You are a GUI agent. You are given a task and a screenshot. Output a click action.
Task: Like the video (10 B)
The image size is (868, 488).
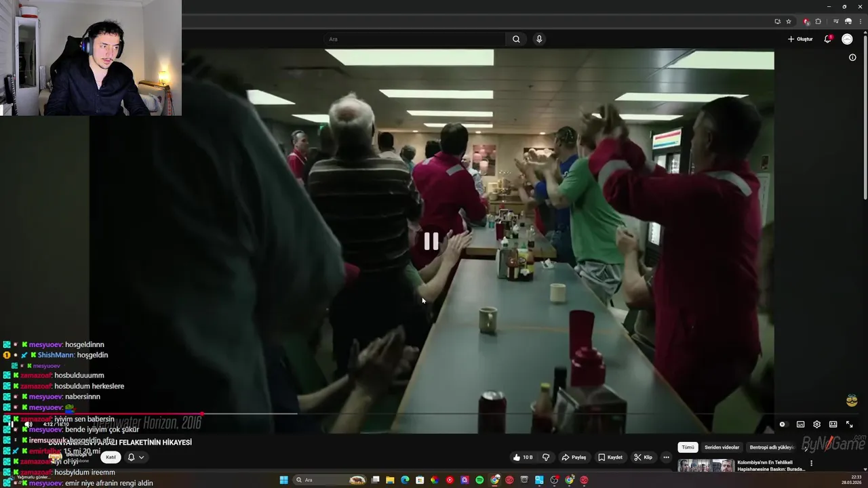coord(523,457)
